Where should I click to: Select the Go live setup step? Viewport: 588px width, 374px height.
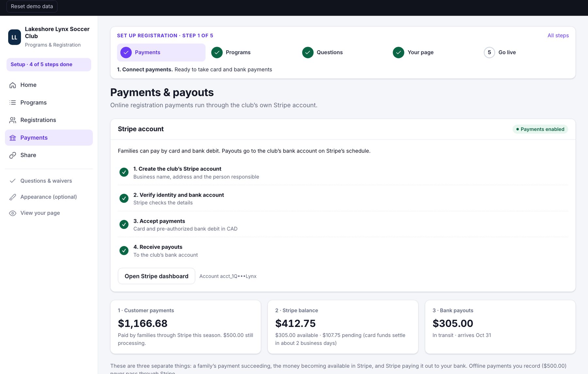click(x=525, y=53)
